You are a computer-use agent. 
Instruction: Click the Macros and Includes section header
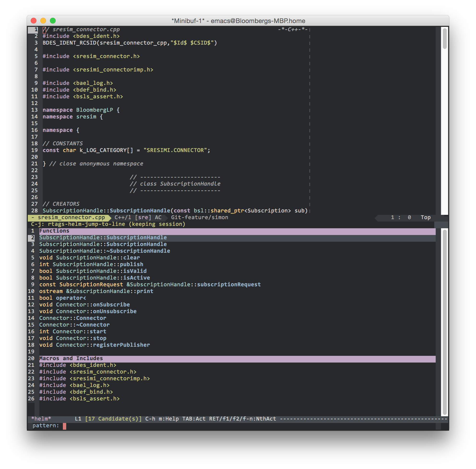tap(237, 358)
